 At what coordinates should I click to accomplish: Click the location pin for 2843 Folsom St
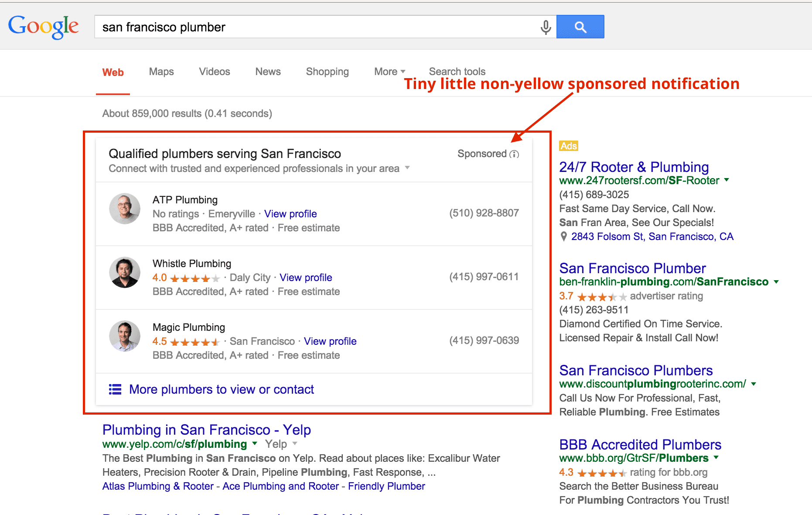click(563, 237)
